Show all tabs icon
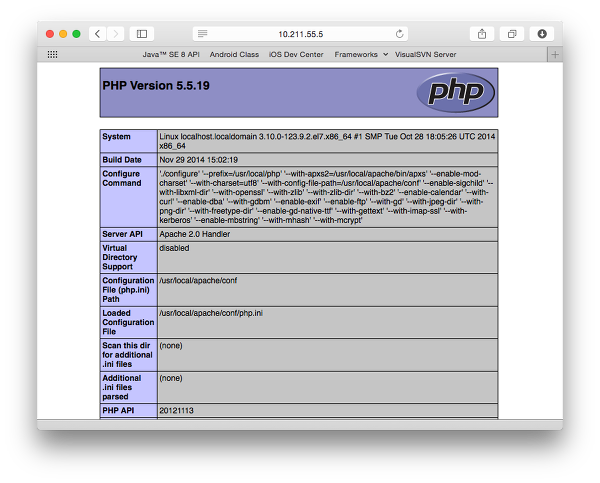600x483 pixels. [x=512, y=34]
